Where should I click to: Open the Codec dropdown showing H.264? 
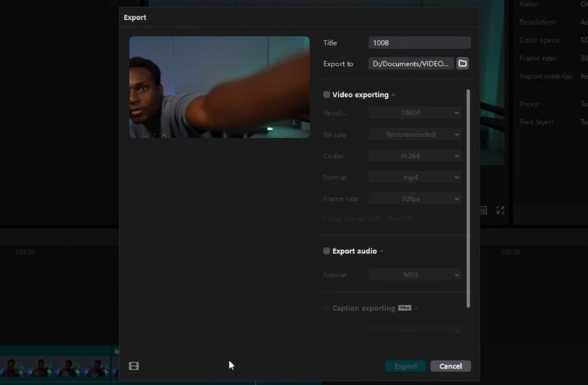pyautogui.click(x=414, y=155)
